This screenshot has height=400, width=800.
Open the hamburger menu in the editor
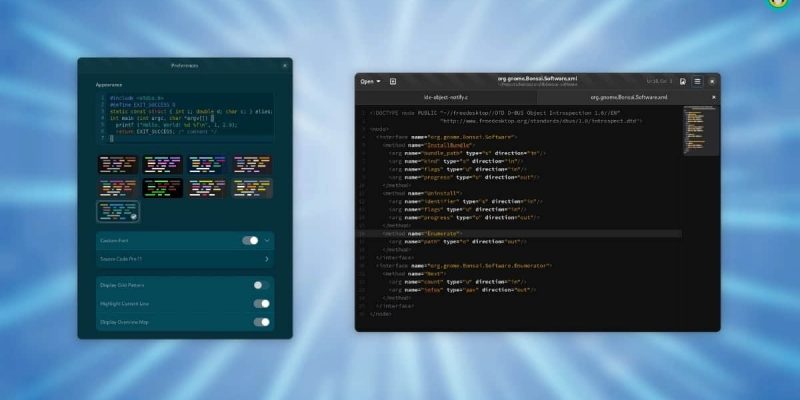click(697, 81)
